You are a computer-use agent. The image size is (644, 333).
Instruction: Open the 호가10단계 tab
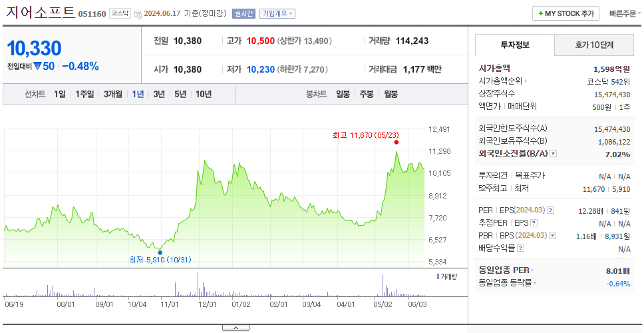tap(594, 45)
